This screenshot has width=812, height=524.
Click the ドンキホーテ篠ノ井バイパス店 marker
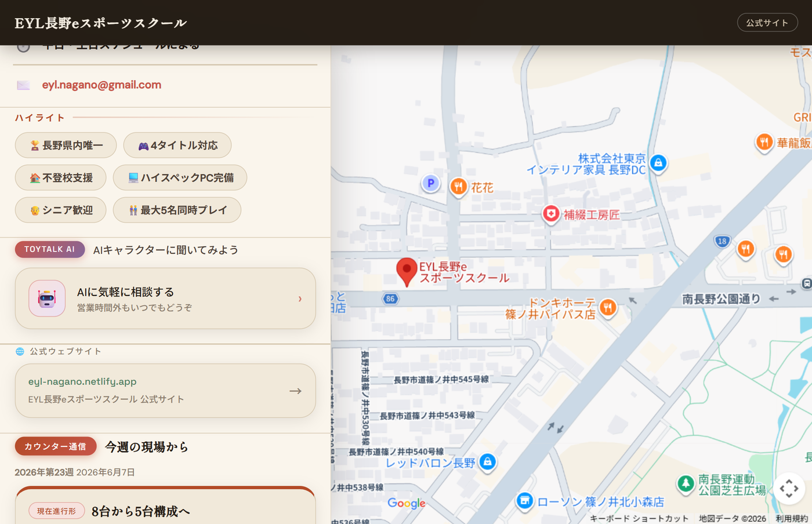[x=607, y=307]
